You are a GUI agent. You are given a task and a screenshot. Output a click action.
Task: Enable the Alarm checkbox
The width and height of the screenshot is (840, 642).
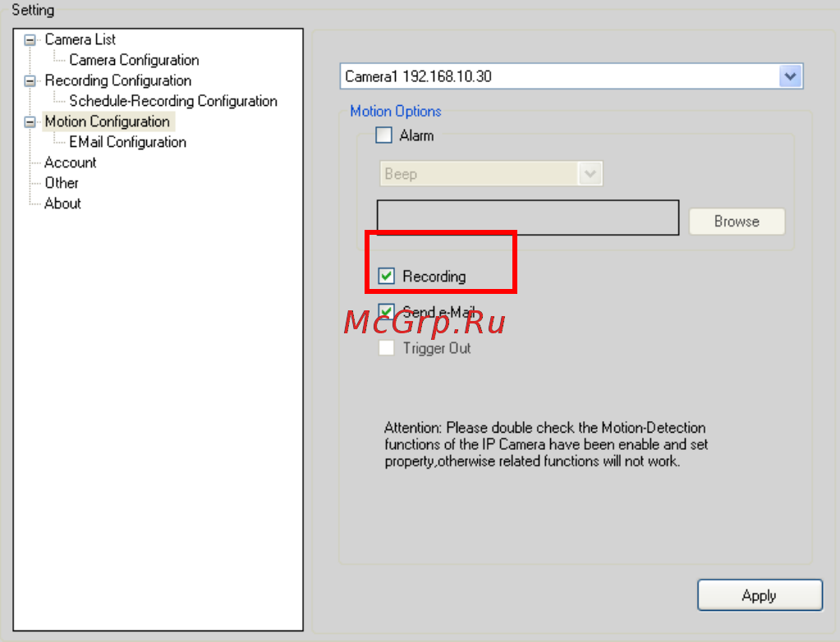click(384, 135)
